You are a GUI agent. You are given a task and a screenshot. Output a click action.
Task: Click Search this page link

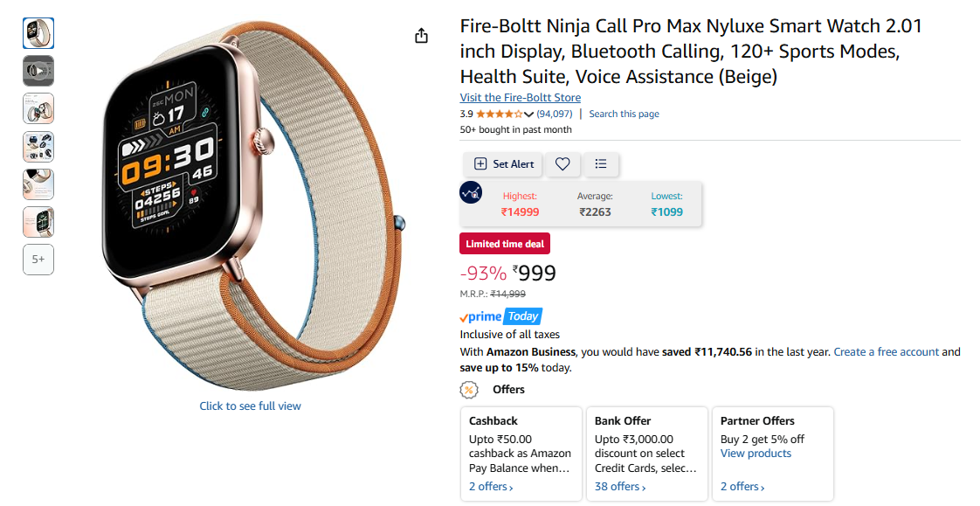point(624,114)
